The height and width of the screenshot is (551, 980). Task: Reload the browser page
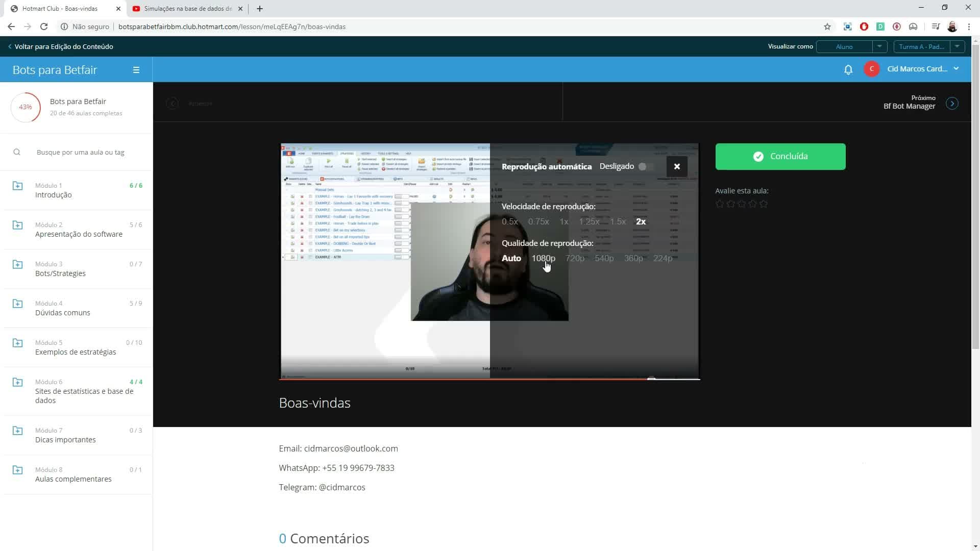click(x=44, y=27)
